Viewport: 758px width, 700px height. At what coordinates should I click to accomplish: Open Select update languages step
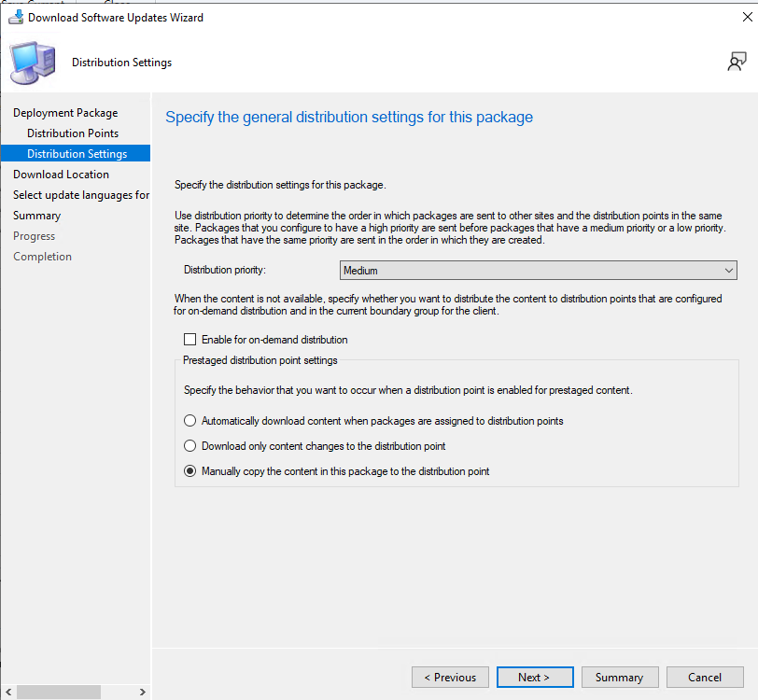coord(81,195)
